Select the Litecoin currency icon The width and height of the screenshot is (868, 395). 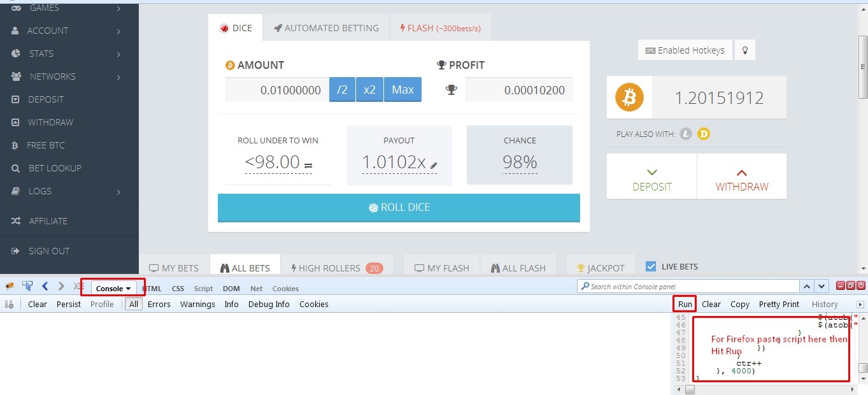(x=685, y=134)
